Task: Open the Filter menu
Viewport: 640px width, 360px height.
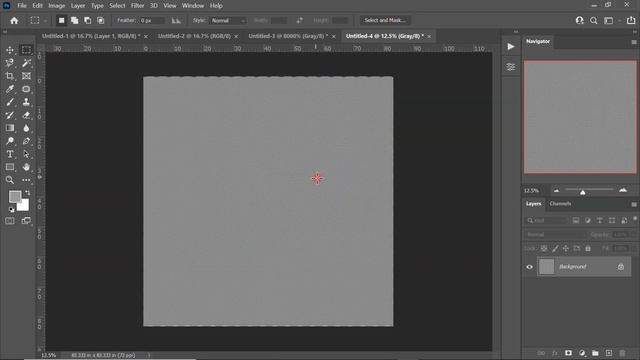Action: click(138, 6)
